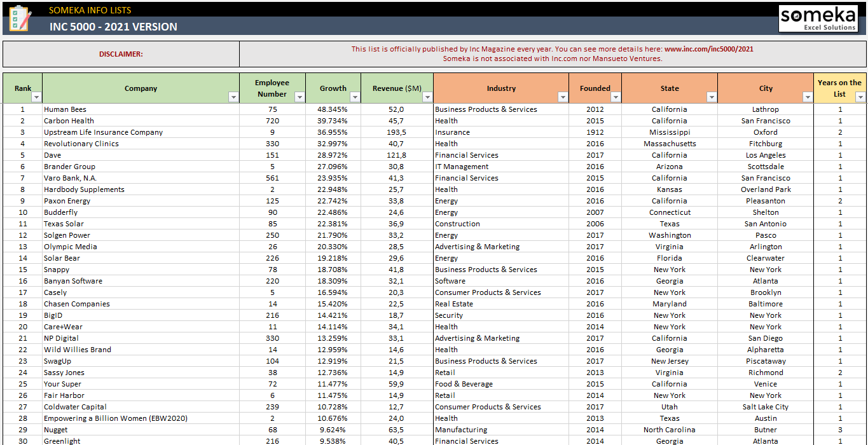Click the clipboard checklist icon
Viewport: 868px width, 445px height.
(x=20, y=18)
